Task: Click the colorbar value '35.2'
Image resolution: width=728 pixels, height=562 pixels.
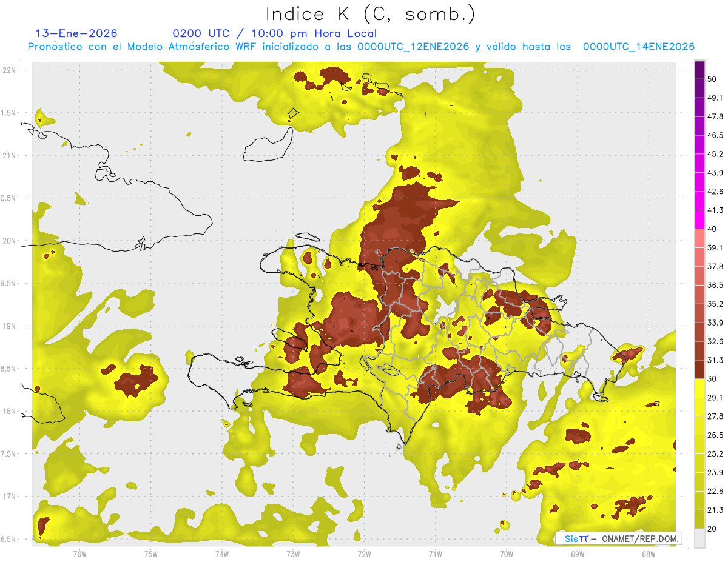Action: [715, 304]
